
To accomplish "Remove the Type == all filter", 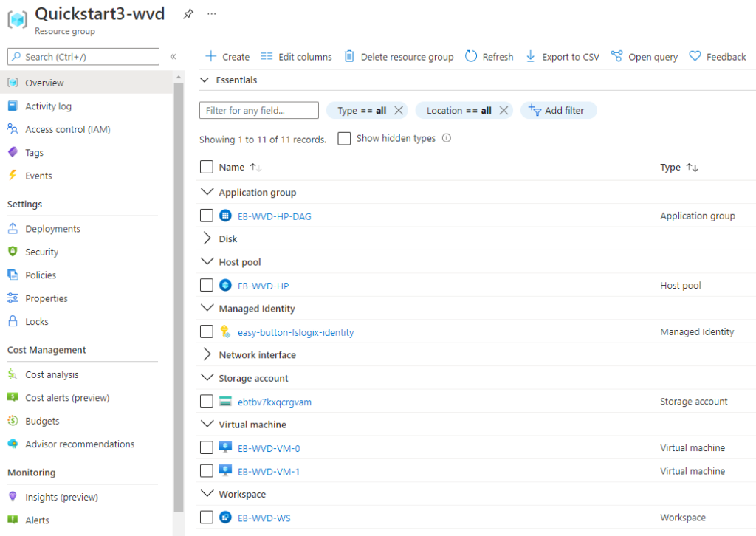I will pyautogui.click(x=399, y=111).
